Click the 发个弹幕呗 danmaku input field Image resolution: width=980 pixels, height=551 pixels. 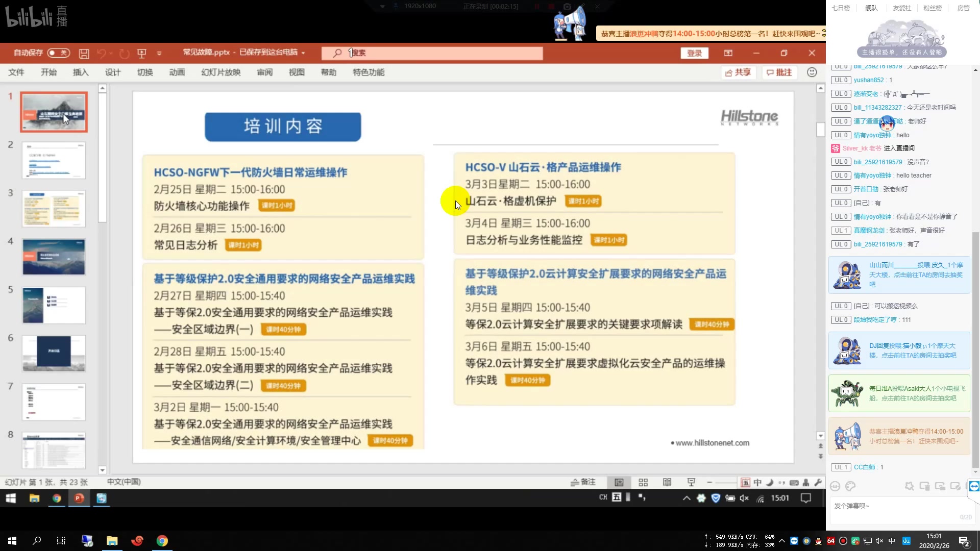point(902,510)
